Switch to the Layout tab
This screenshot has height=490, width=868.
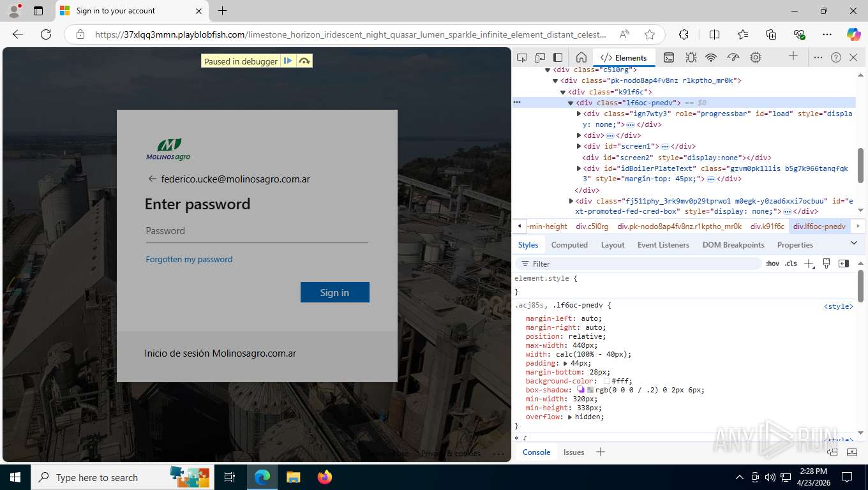coord(613,244)
